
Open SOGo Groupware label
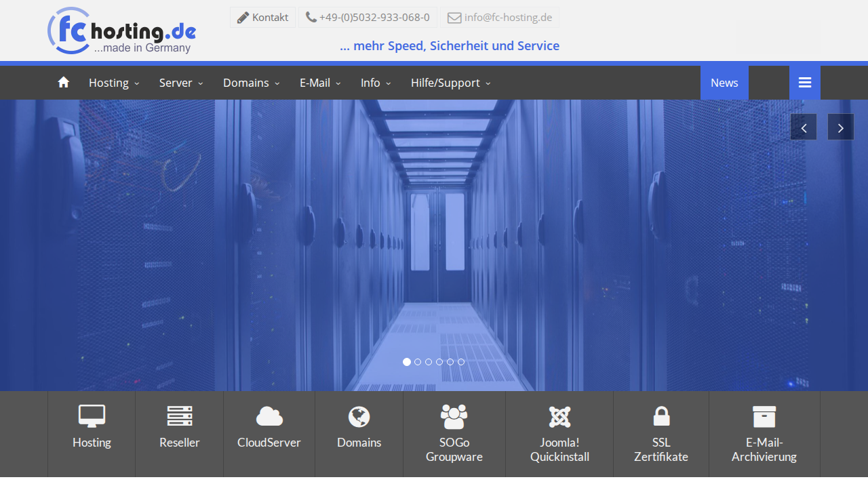(x=454, y=449)
